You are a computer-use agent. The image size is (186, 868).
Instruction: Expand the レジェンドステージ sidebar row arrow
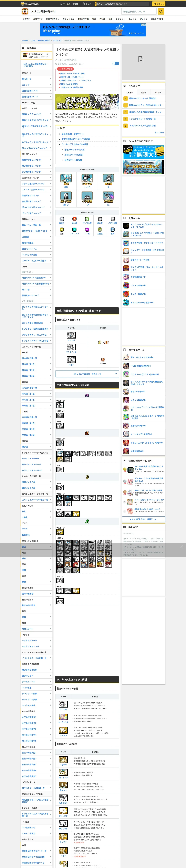point(51,459)
